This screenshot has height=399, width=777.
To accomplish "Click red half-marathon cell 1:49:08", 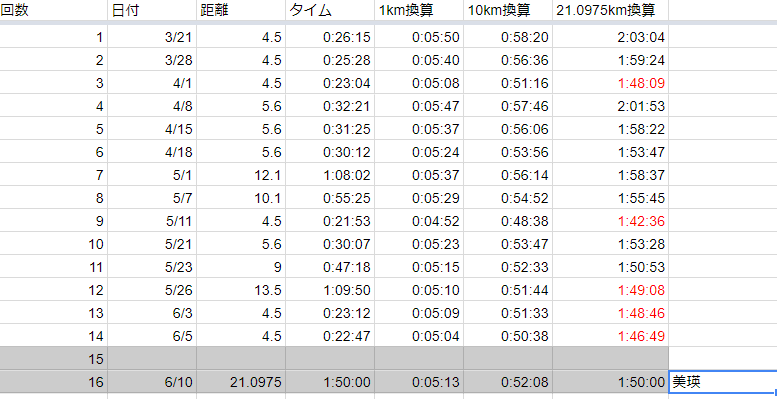I will point(610,289).
